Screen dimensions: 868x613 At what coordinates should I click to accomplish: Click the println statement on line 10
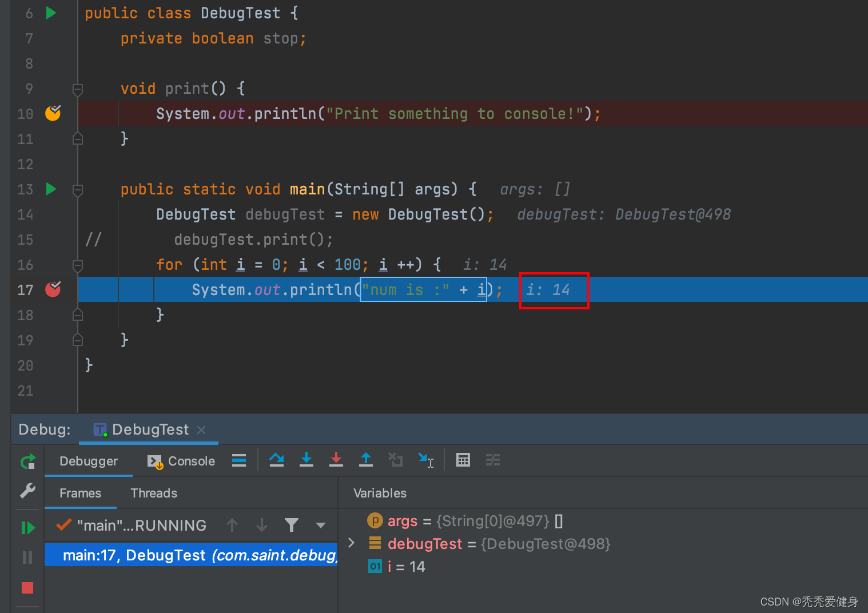378,114
